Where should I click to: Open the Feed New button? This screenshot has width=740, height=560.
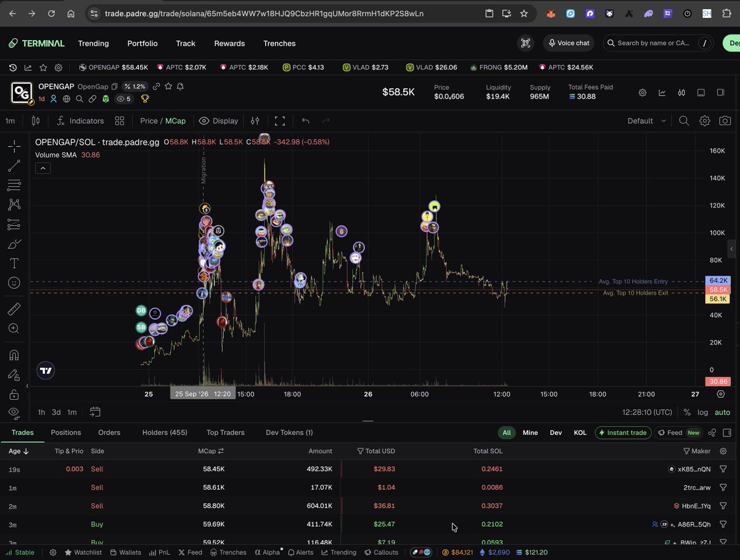coord(678,433)
